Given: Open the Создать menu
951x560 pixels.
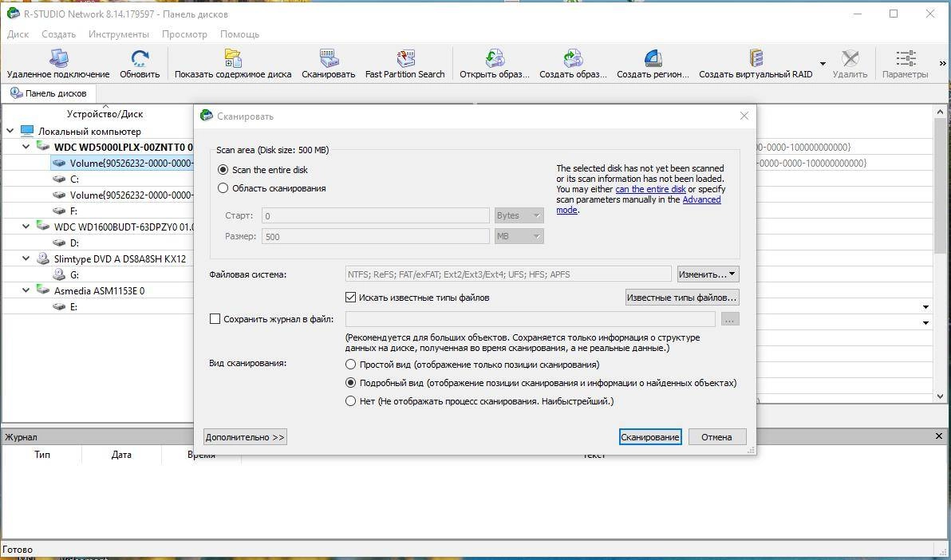Looking at the screenshot, I should click(59, 34).
